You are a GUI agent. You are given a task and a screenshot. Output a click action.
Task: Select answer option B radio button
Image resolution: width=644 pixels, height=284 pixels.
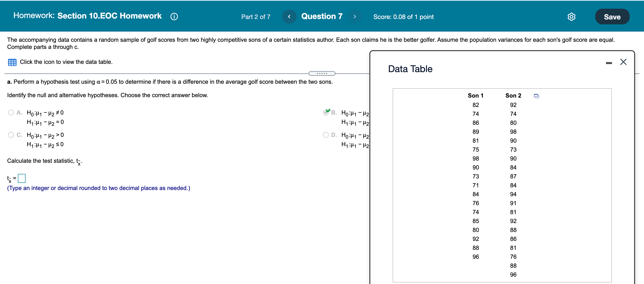click(x=326, y=113)
